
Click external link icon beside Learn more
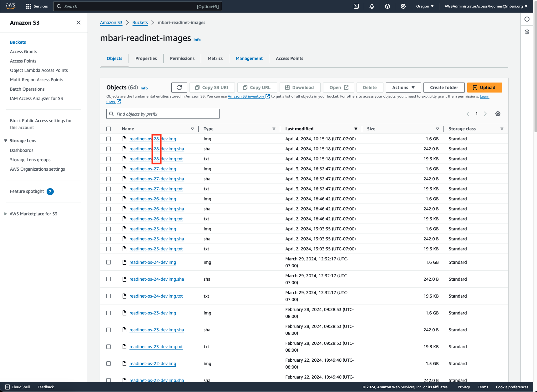119,101
